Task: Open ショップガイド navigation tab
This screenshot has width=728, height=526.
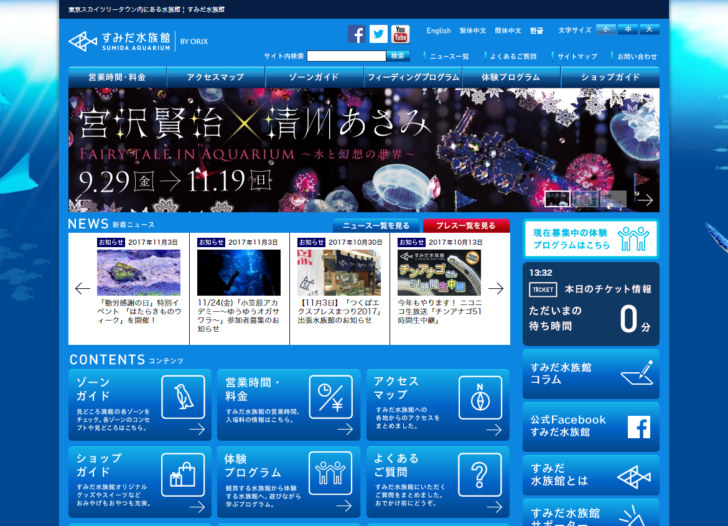Action: pyautogui.click(x=610, y=77)
